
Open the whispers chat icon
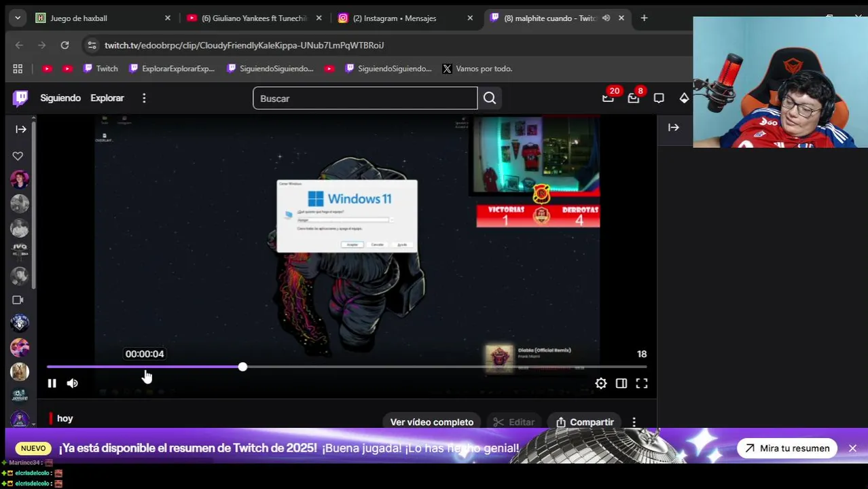[x=659, y=98]
